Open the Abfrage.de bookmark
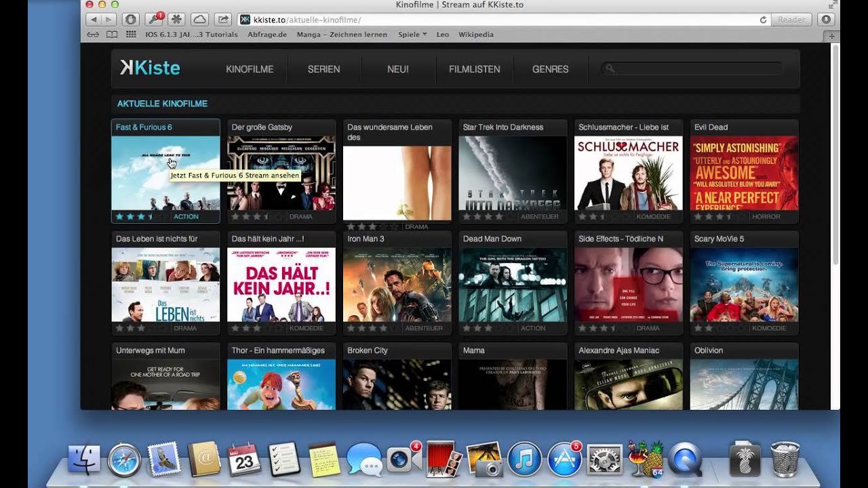 [x=267, y=35]
